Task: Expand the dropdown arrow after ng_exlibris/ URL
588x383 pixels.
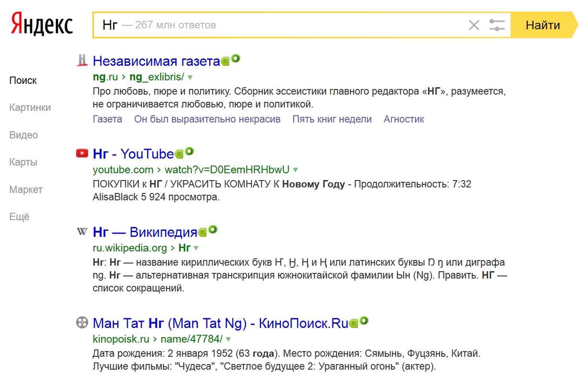Action: (x=190, y=78)
